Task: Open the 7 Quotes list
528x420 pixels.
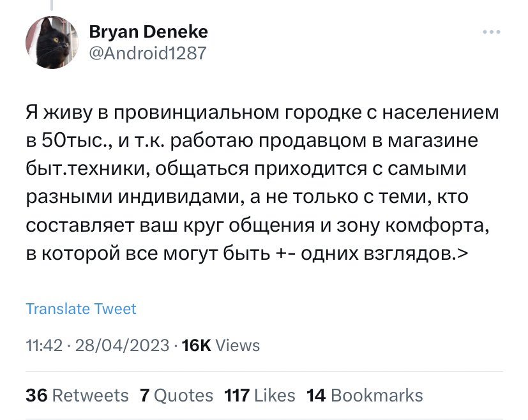Action: [176, 396]
